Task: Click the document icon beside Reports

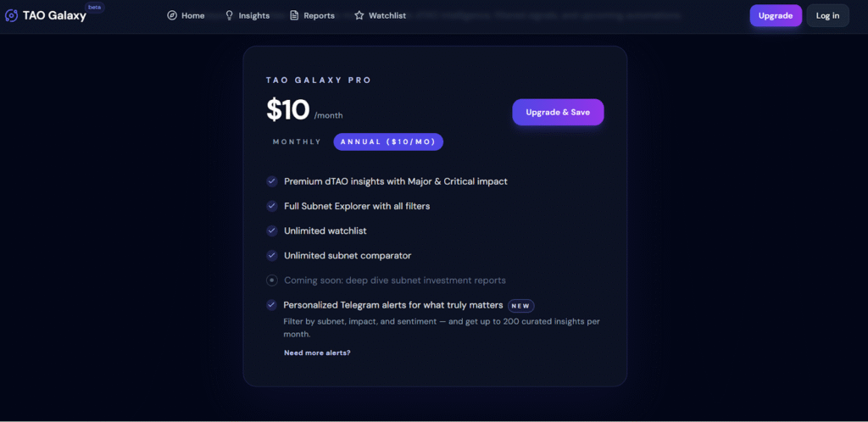Action: 294,15
